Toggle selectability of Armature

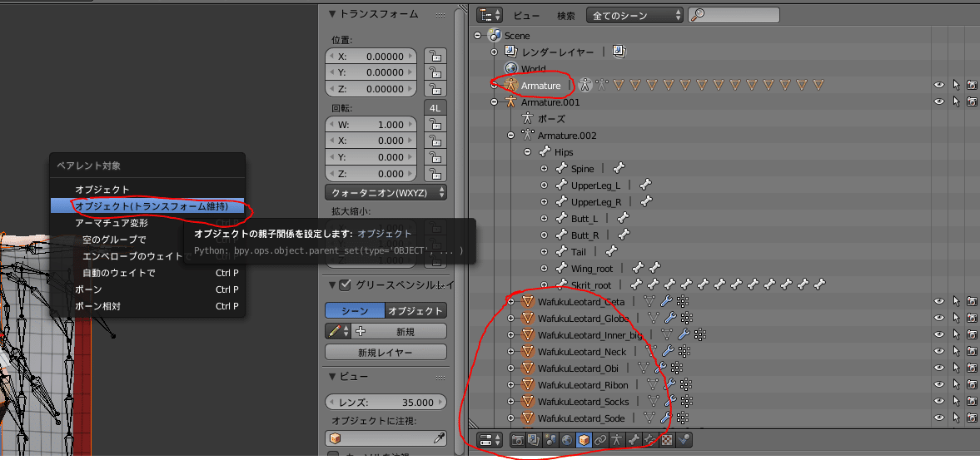pos(956,85)
